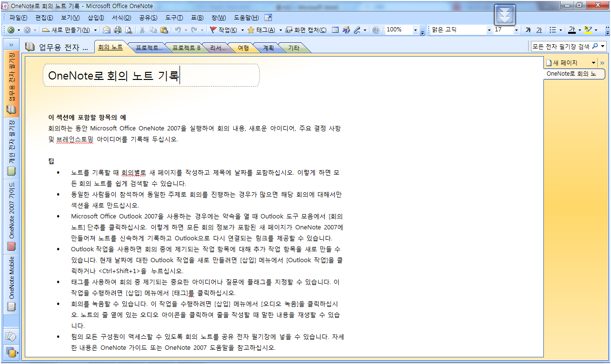The image size is (611, 364).
Task: Select the OneNote로 회의 노 page tab
Action: 574,74
